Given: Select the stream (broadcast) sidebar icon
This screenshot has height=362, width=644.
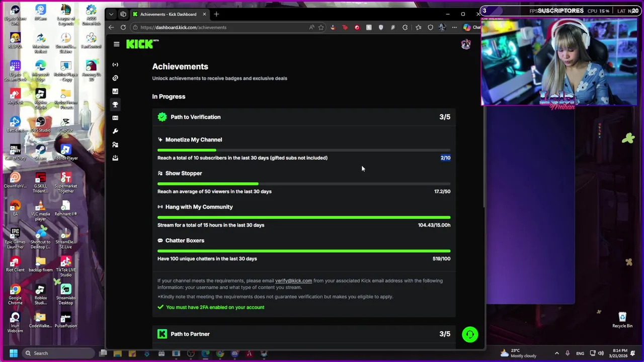Looking at the screenshot, I should [x=115, y=64].
